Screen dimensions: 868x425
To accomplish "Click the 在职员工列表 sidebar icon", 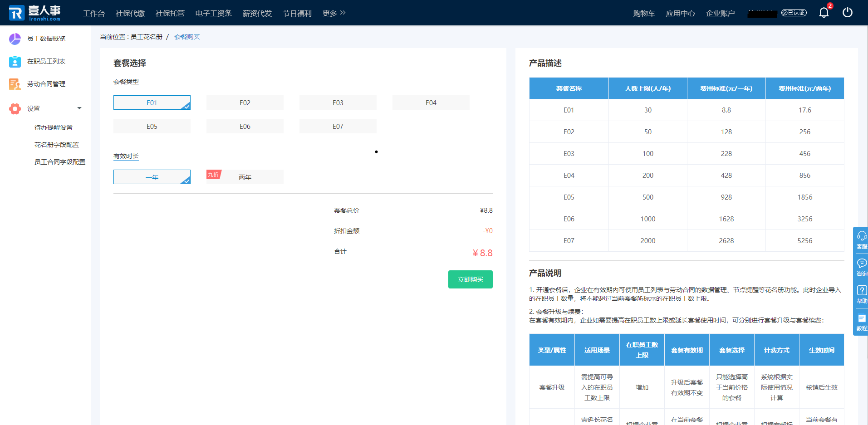I will (x=15, y=62).
